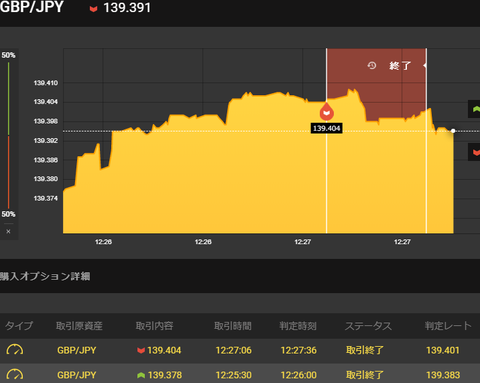Click the タイプ column header
Screen dimensions: 480x383
click(x=19, y=326)
